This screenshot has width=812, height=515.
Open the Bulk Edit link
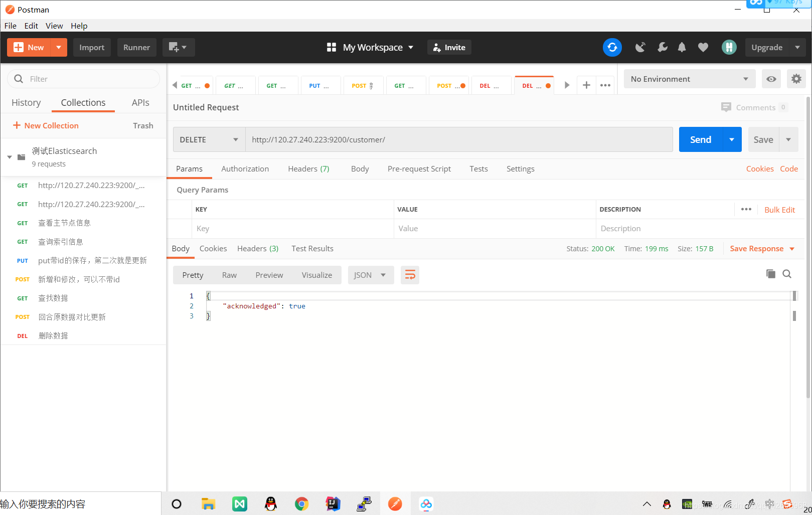pyautogui.click(x=779, y=210)
